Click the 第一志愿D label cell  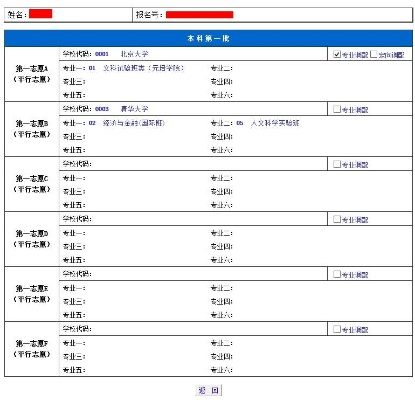32,239
